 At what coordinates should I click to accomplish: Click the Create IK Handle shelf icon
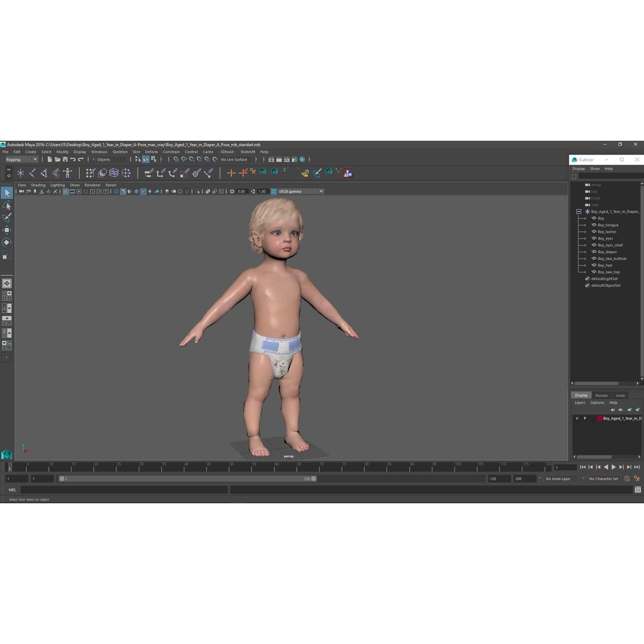[x=44, y=173]
